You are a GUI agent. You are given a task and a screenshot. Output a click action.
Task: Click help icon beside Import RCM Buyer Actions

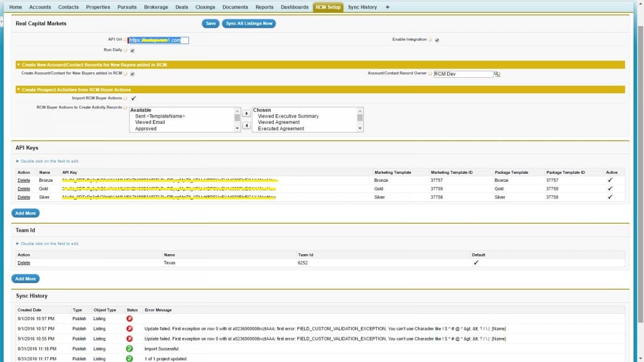click(x=125, y=99)
